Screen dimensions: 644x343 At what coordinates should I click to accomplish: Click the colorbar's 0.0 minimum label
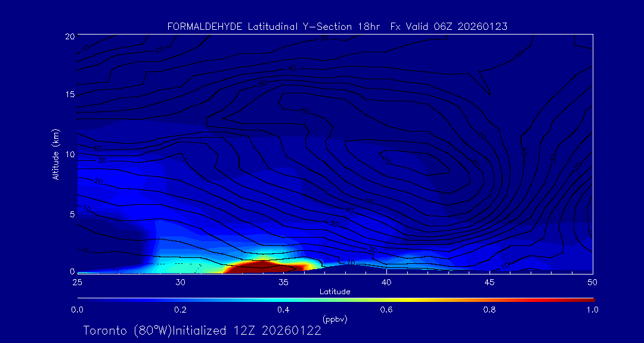tap(77, 310)
